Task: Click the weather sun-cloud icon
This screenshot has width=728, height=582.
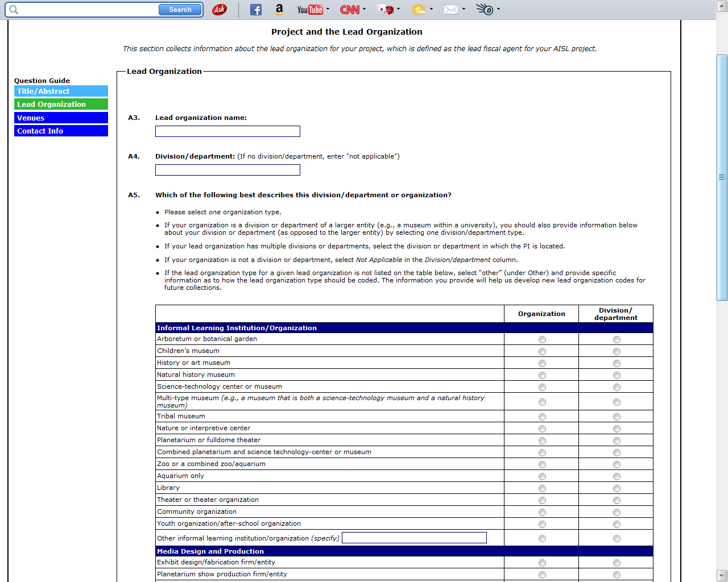Action: point(419,10)
